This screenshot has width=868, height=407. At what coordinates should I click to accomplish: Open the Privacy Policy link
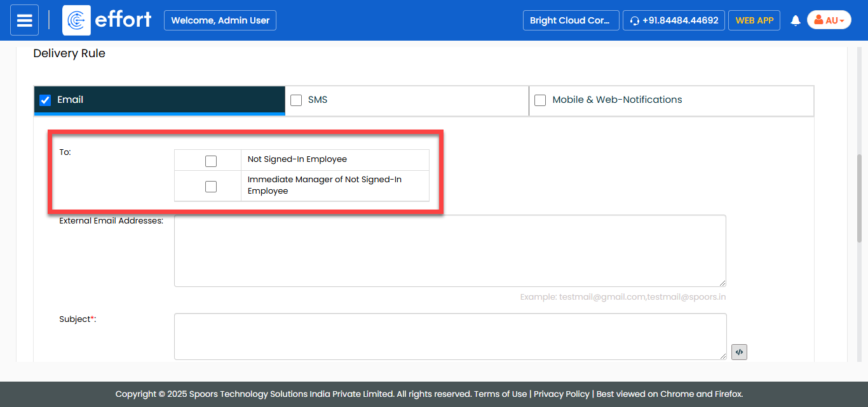point(562,394)
